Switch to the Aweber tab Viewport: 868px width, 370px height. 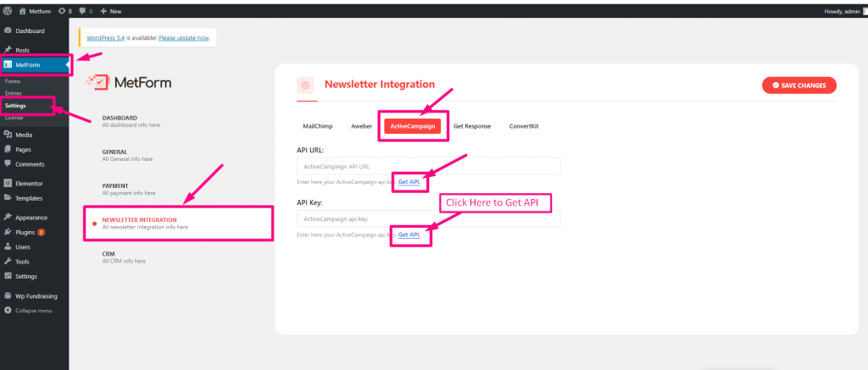[x=361, y=126]
